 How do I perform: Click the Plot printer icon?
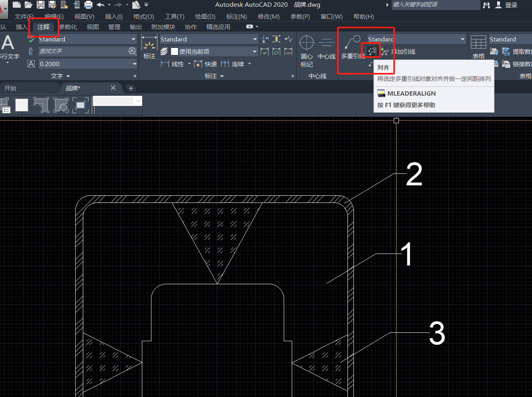(x=88, y=5)
